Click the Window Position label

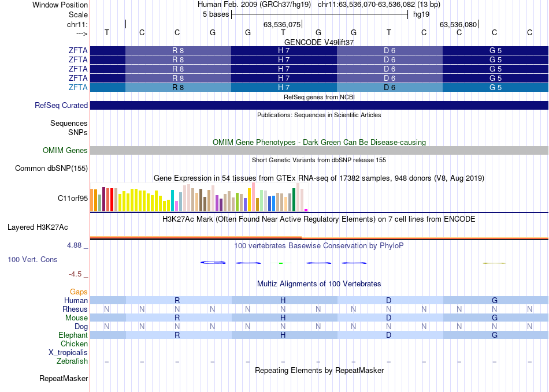60,5
